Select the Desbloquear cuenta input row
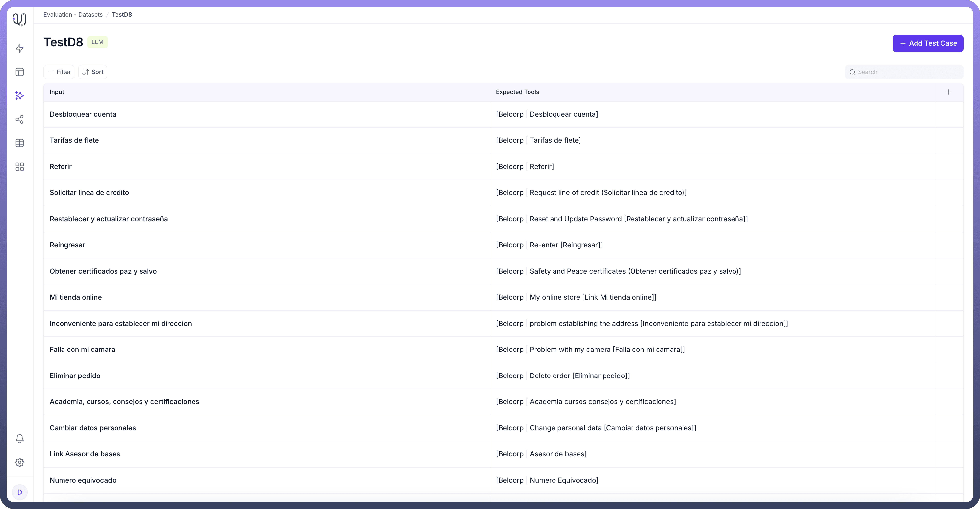 coord(83,114)
